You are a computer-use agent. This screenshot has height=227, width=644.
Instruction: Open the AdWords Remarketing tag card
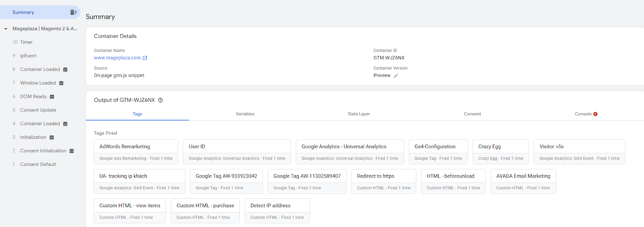pos(136,152)
